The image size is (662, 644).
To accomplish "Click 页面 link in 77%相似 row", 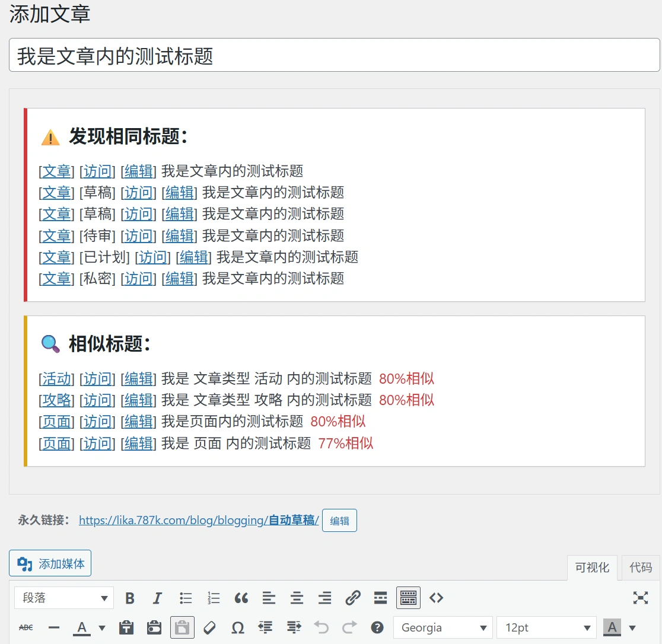I will tap(56, 444).
